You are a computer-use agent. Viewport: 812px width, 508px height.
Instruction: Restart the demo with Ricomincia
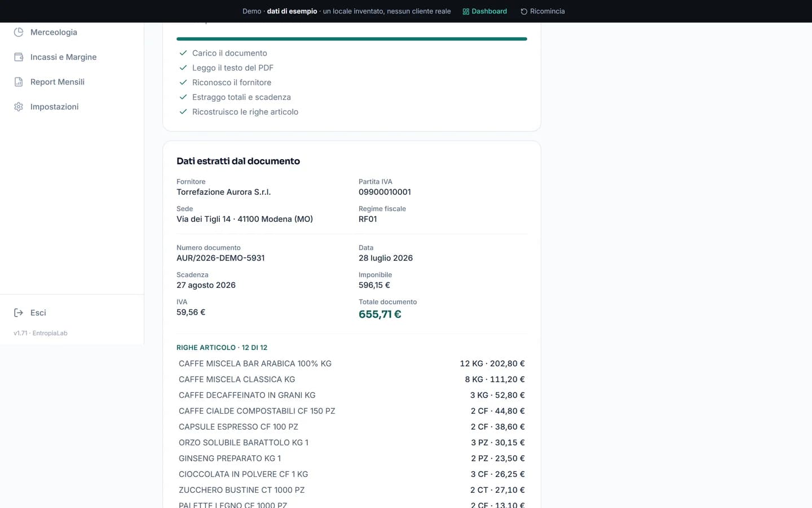coord(542,11)
